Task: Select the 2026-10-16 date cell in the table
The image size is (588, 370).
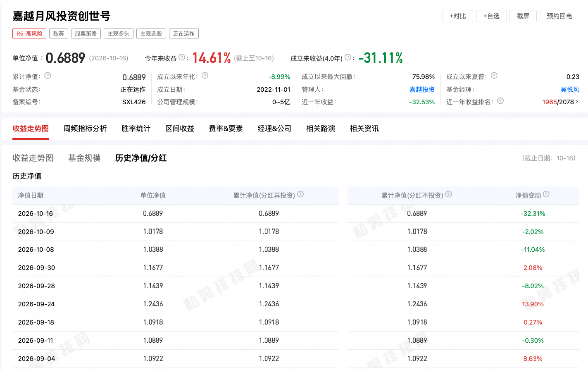Action: [x=36, y=214]
